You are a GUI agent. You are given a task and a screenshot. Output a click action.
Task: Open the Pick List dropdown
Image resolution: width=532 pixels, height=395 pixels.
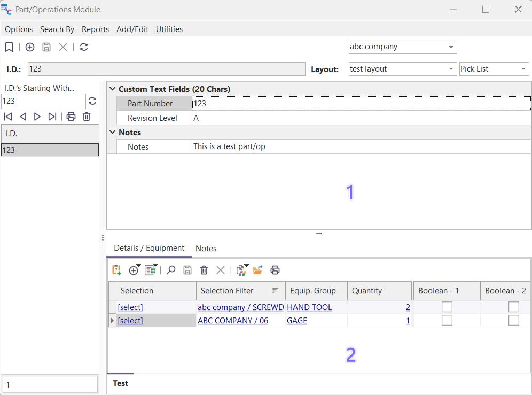tap(523, 69)
